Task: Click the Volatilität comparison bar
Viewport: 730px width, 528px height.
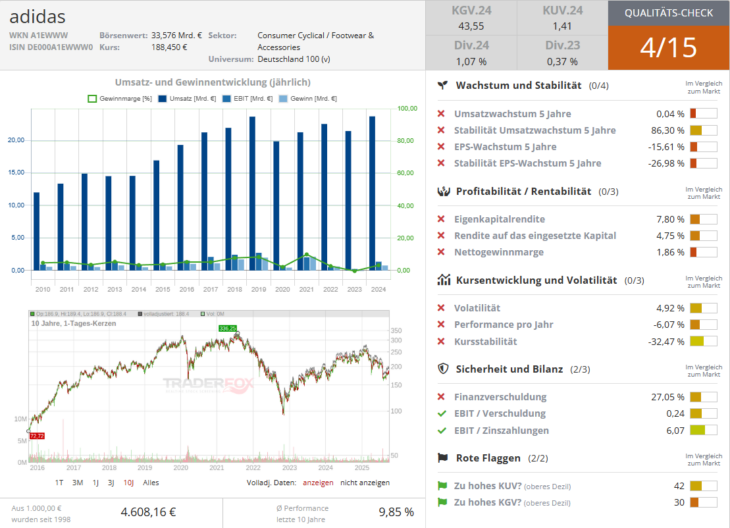Action: point(703,308)
